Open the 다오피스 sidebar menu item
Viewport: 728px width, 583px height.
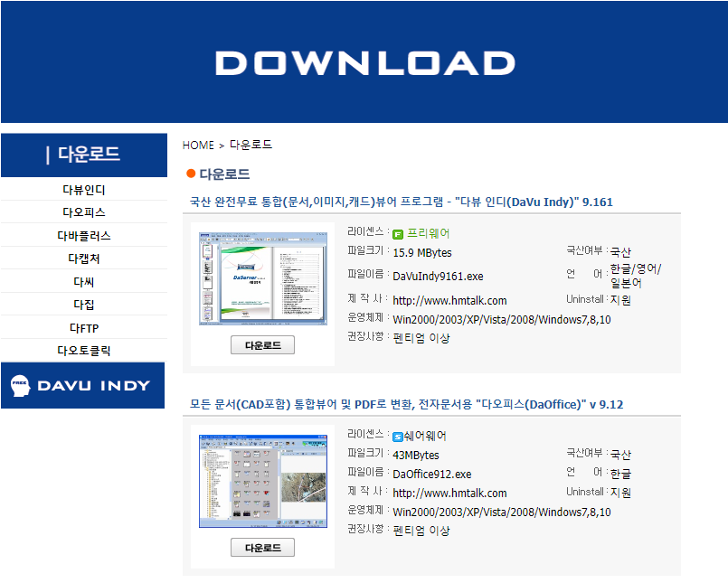[x=83, y=212]
